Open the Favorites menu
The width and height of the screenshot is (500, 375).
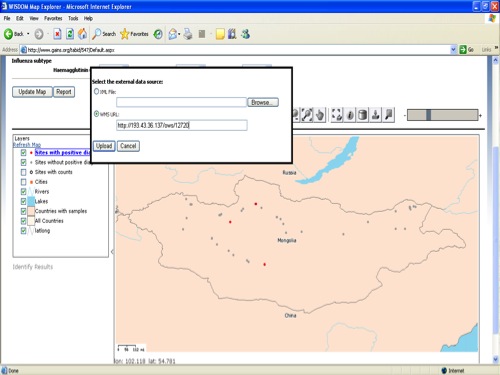coord(53,18)
